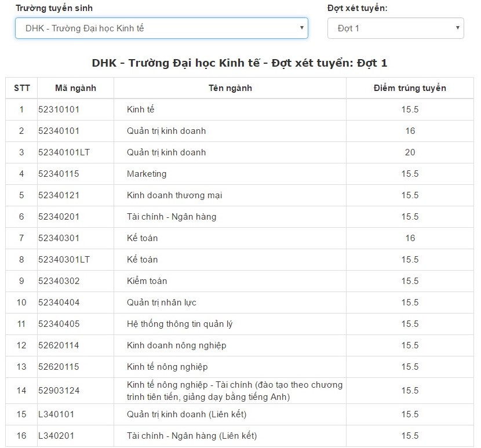Image resolution: width=481 pixels, height=448 pixels.
Task: Click major code 52310101
Action: click(x=59, y=110)
